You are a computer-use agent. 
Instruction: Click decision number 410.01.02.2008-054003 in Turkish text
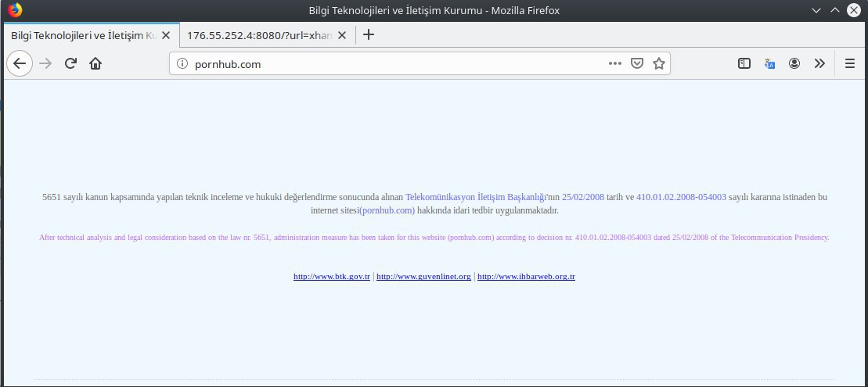pos(681,197)
